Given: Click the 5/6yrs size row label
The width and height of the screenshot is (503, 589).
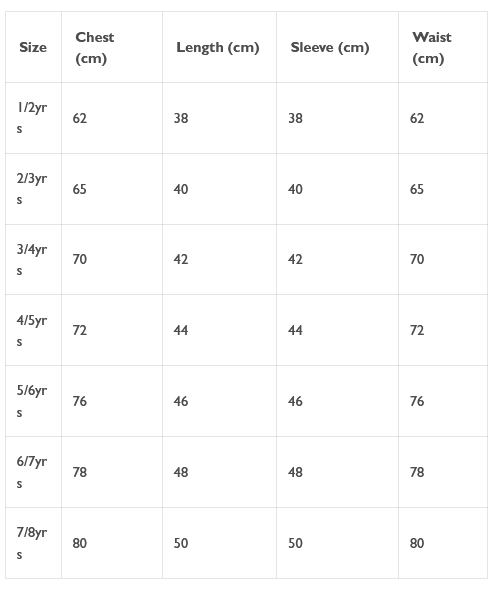Looking at the screenshot, I should click(x=32, y=401).
